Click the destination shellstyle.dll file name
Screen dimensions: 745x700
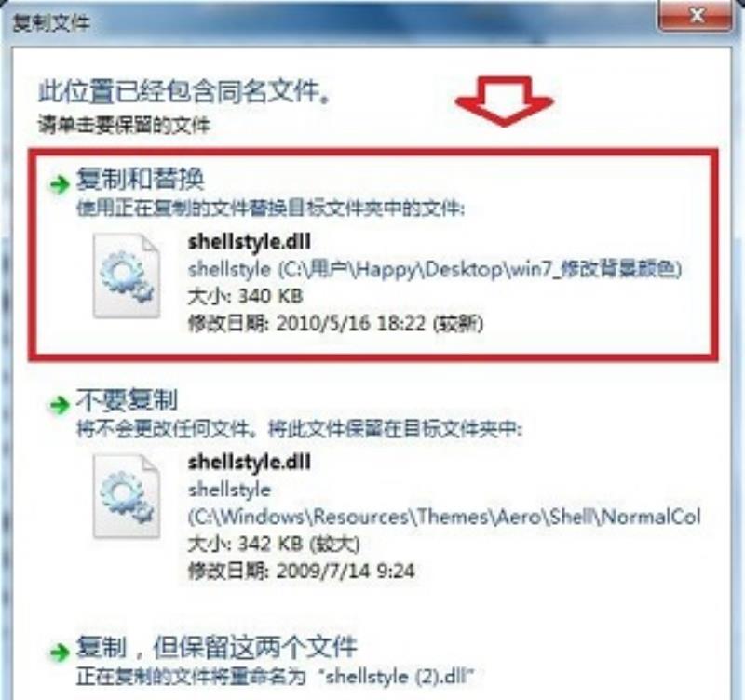point(250,462)
